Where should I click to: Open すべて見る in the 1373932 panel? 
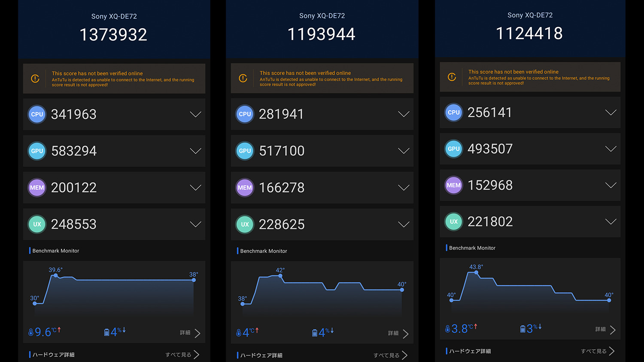(x=182, y=355)
